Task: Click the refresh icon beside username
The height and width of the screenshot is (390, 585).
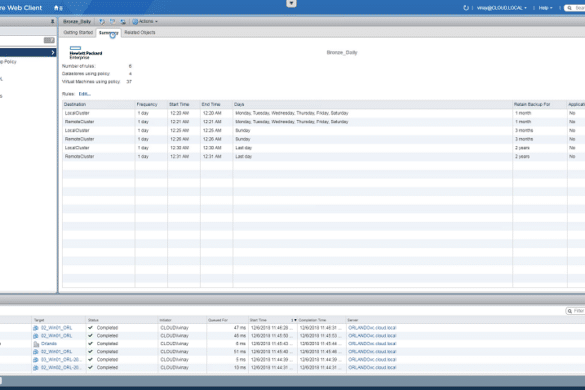Action: [x=466, y=7]
